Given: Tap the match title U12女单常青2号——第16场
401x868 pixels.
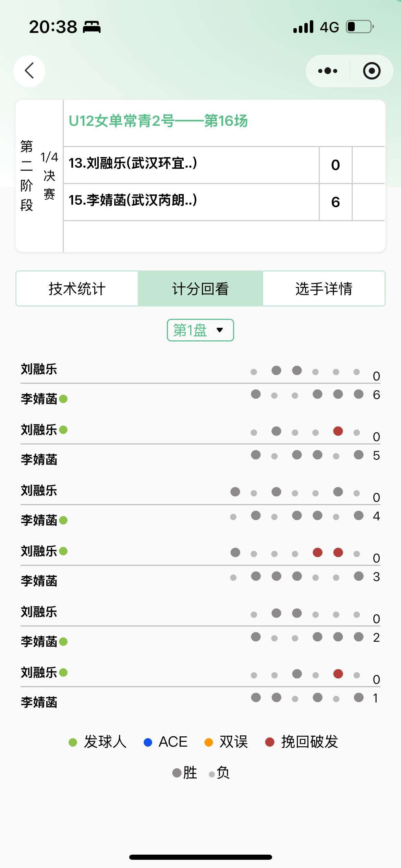Looking at the screenshot, I should 158,121.
